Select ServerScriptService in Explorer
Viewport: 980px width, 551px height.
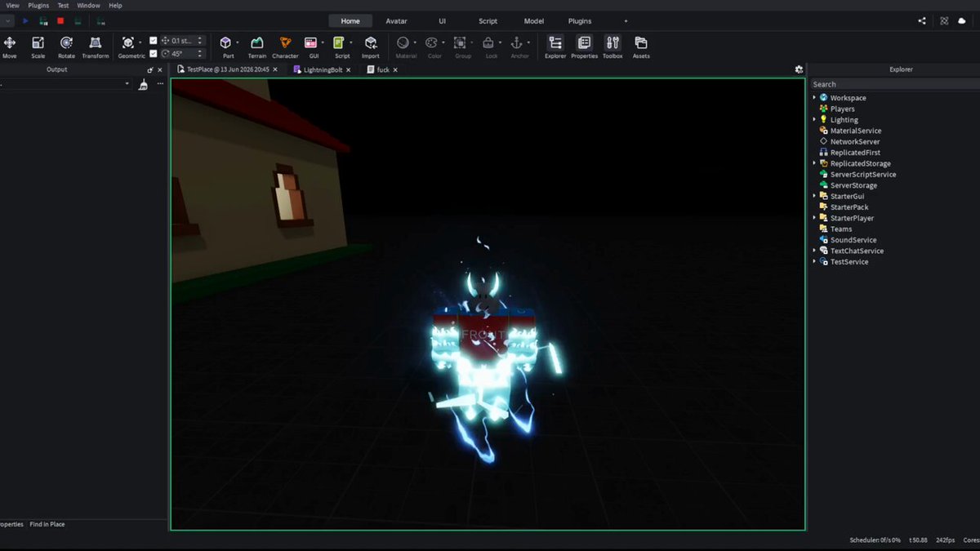coord(862,175)
